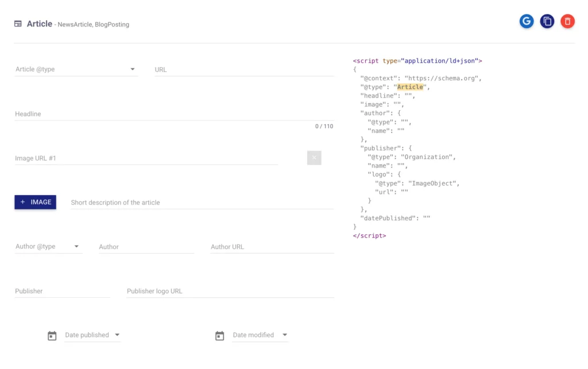Click the Article schema icon beside title

(18, 24)
